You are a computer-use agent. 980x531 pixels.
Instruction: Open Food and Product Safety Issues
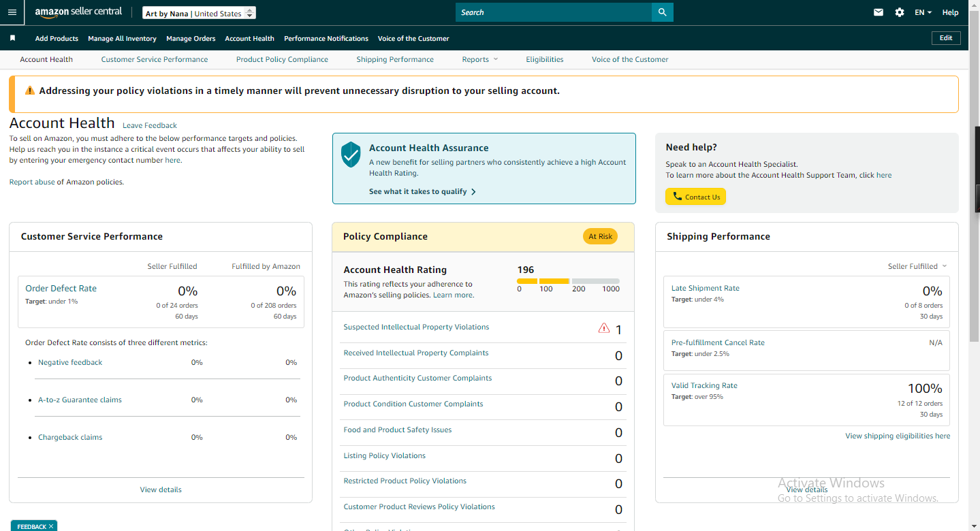click(x=398, y=430)
